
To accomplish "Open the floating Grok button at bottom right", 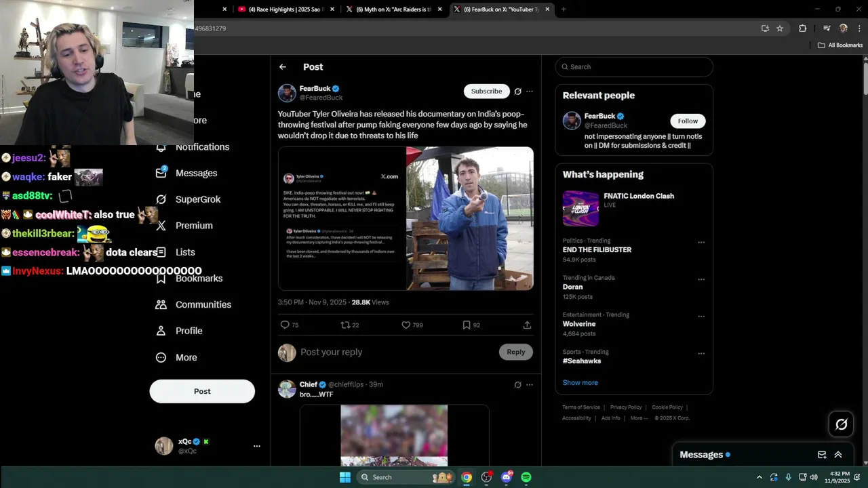I will [x=842, y=424].
